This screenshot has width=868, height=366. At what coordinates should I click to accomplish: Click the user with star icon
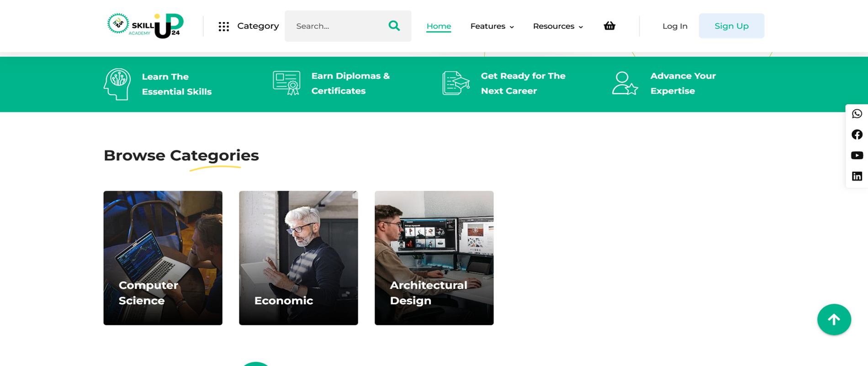point(625,83)
